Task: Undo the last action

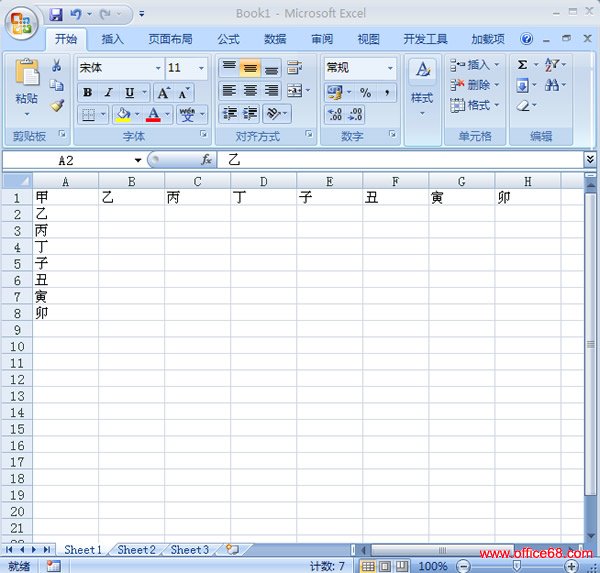Action: coord(75,15)
